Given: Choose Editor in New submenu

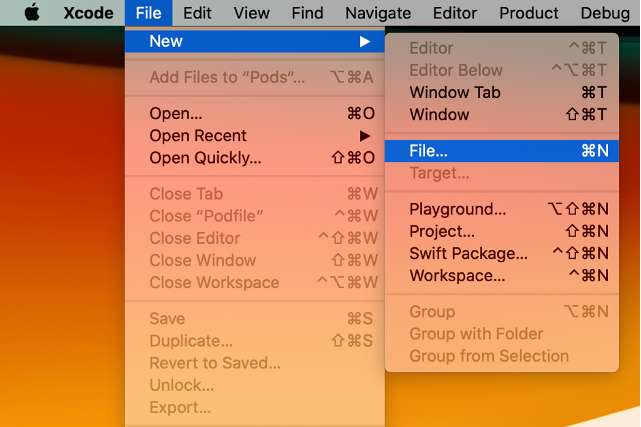Looking at the screenshot, I should pos(502,48).
